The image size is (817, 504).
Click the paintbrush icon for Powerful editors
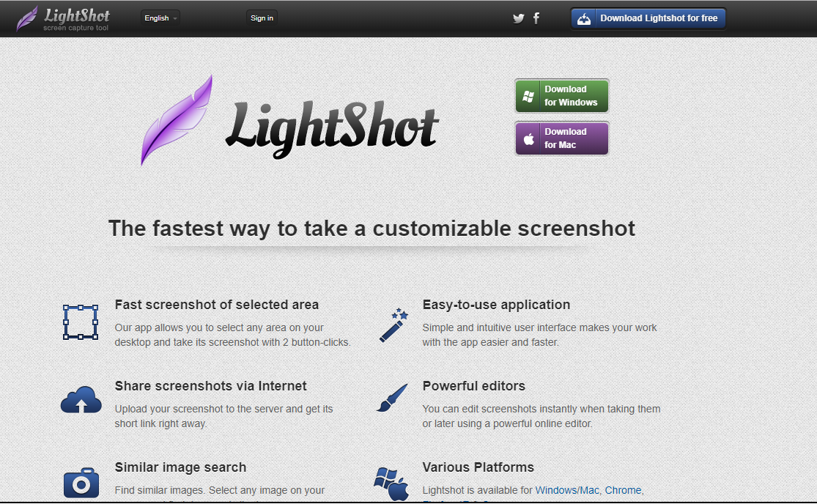[392, 398]
